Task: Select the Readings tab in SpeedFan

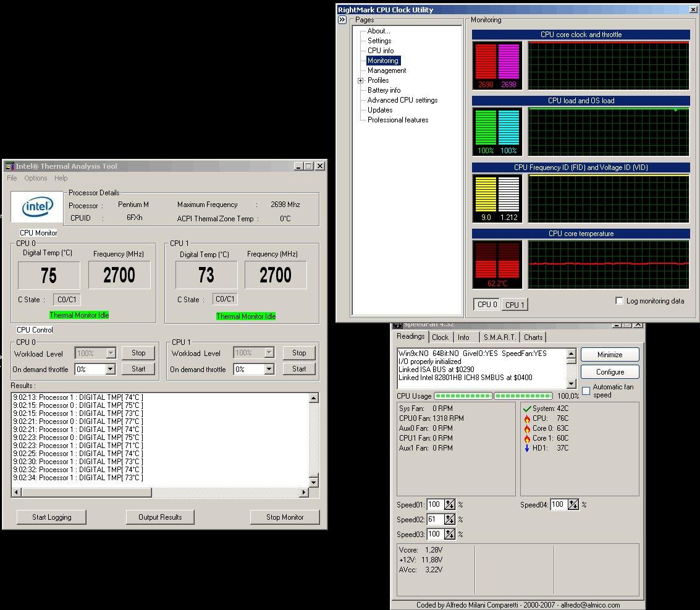Action: coord(411,336)
